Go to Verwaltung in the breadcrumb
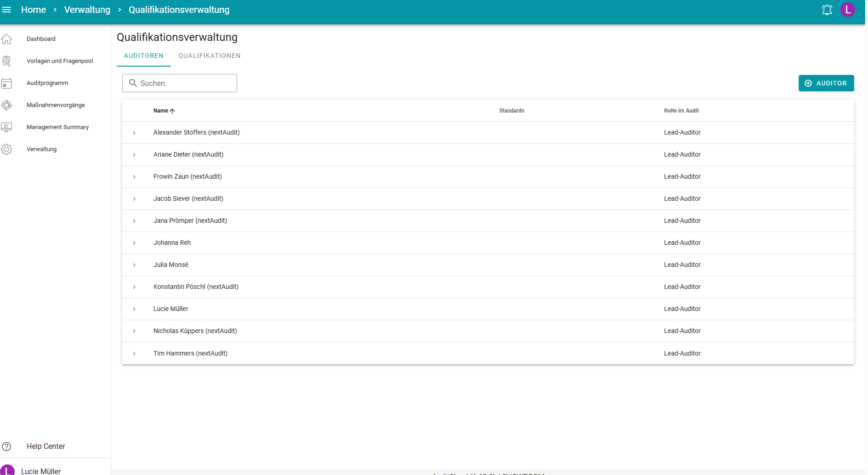868x475 pixels. [87, 10]
